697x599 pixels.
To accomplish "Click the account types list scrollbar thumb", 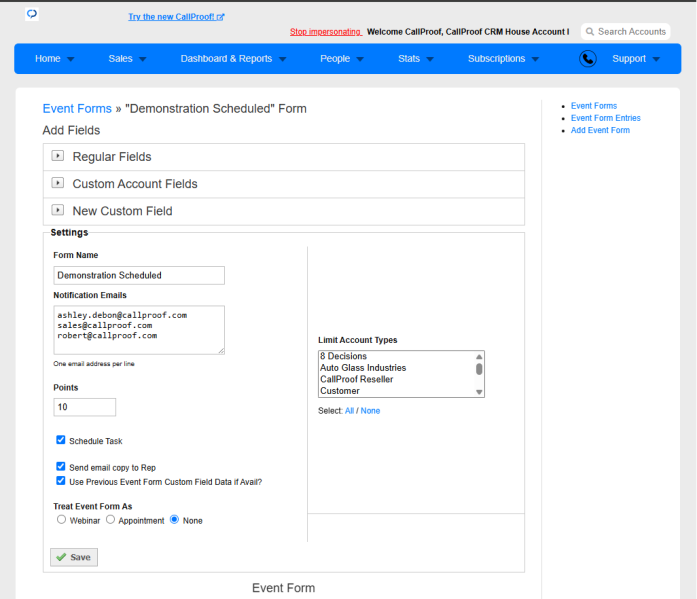I will click(x=479, y=369).
